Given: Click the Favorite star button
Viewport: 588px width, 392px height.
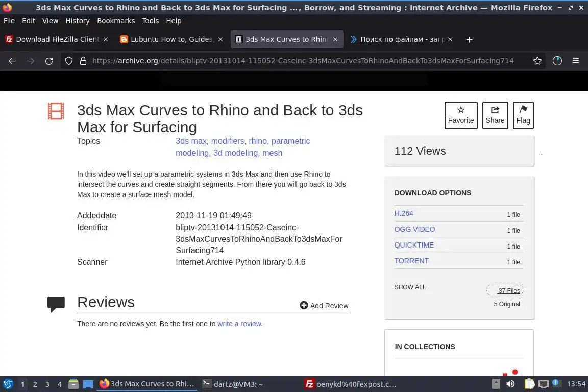Looking at the screenshot, I should click(461, 115).
